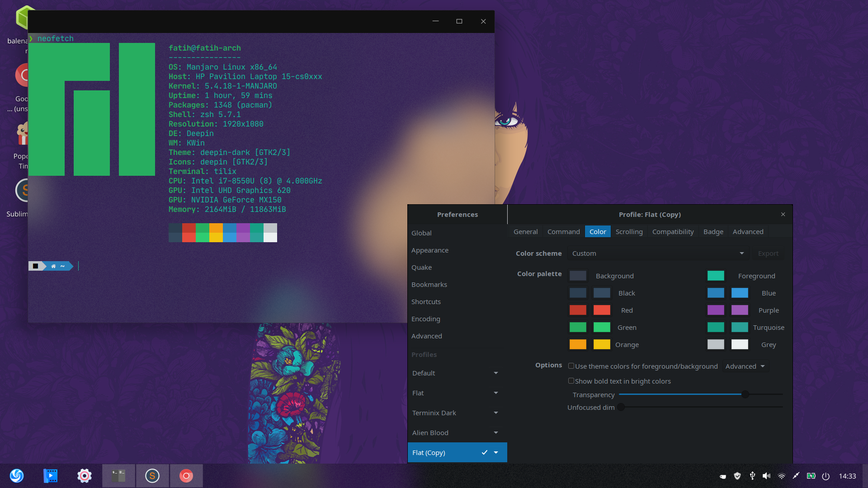Viewport: 868px width, 488px height.
Task: Switch to the Command tab
Action: pyautogui.click(x=563, y=231)
